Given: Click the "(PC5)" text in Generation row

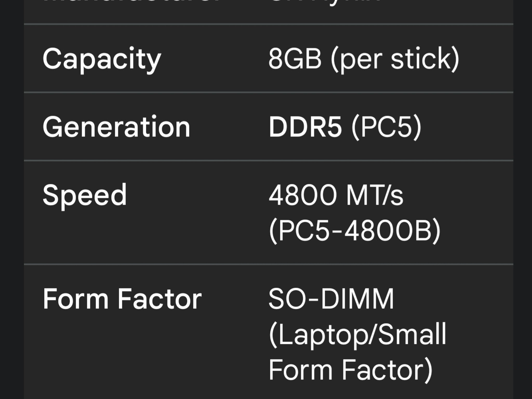Looking at the screenshot, I should pyautogui.click(x=386, y=127).
